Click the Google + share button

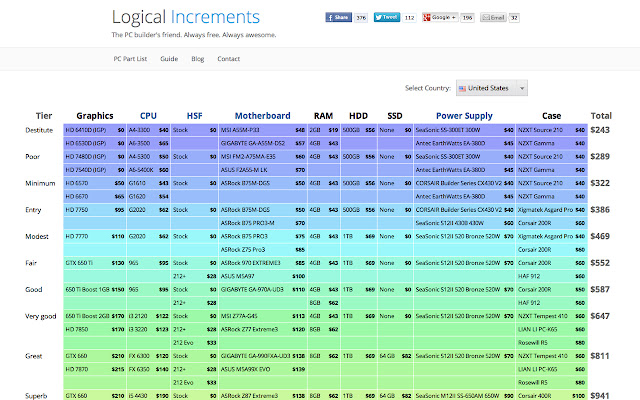pos(440,17)
